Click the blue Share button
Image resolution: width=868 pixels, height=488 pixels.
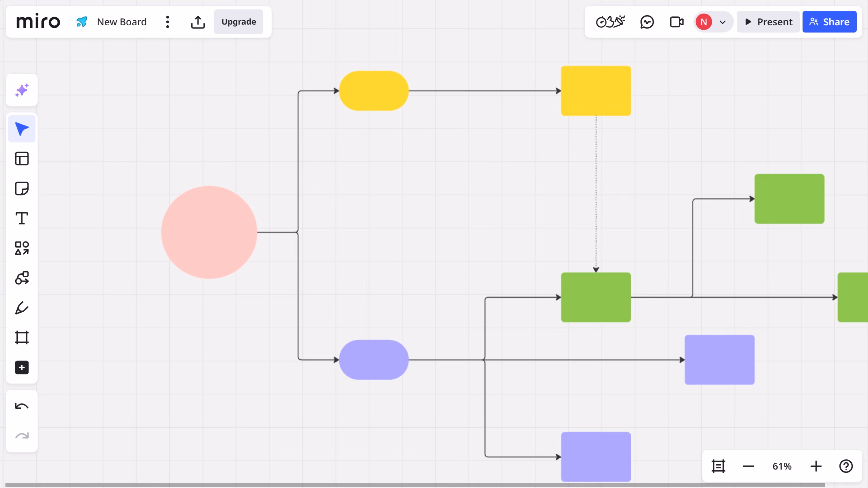[830, 22]
